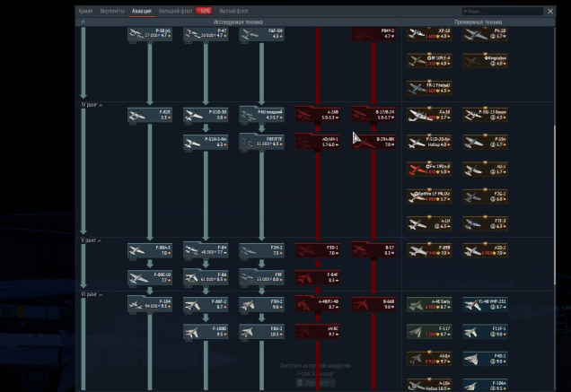Switch to the Армия tab
This screenshot has height=392, width=571.
(x=85, y=12)
